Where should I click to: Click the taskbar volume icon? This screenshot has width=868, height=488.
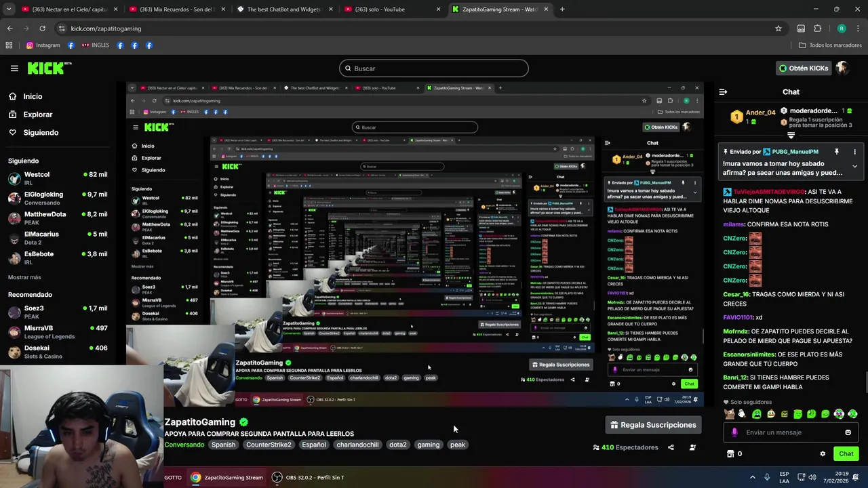[814, 477]
